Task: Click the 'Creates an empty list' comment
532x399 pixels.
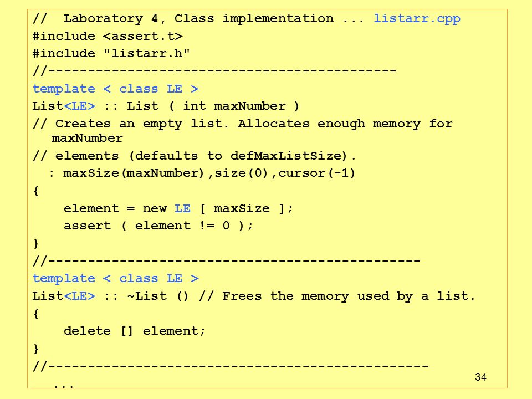Action: click(x=243, y=131)
